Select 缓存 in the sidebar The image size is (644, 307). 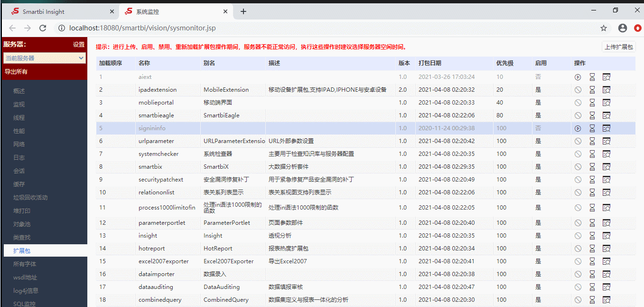(x=19, y=184)
